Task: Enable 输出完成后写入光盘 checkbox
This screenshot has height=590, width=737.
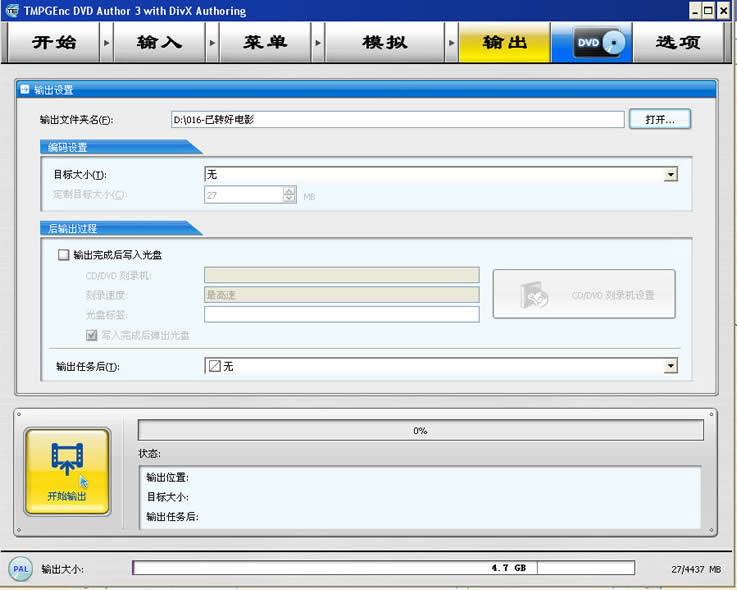Action: point(63,255)
